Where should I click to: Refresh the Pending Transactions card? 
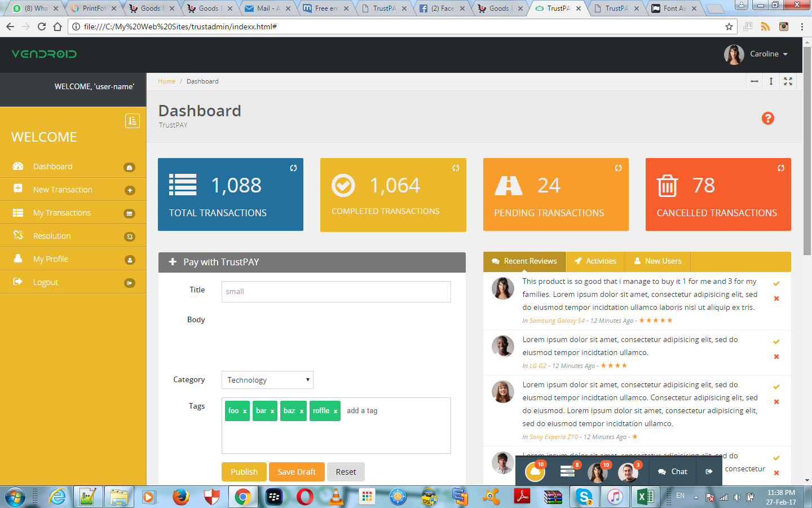click(618, 168)
